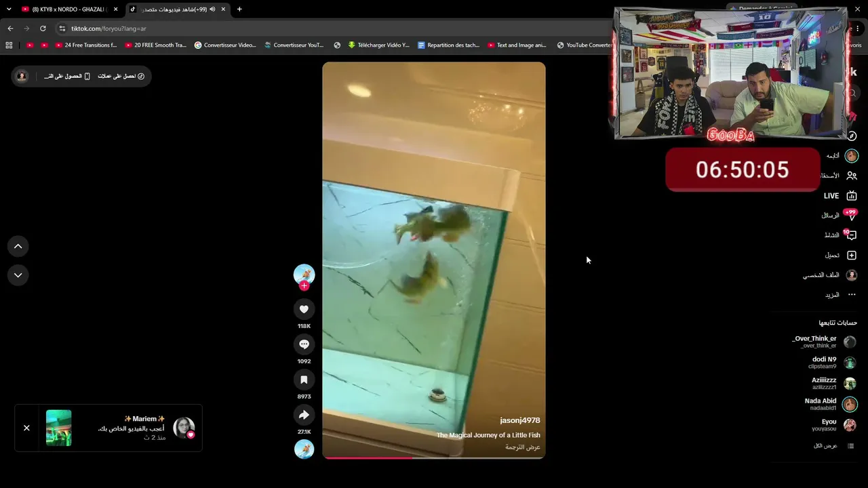Click the Get the app phone button

67,76
